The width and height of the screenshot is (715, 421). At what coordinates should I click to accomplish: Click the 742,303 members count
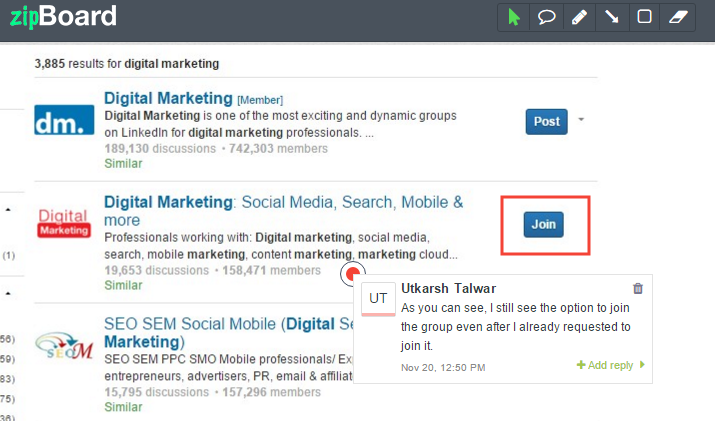[278, 149]
